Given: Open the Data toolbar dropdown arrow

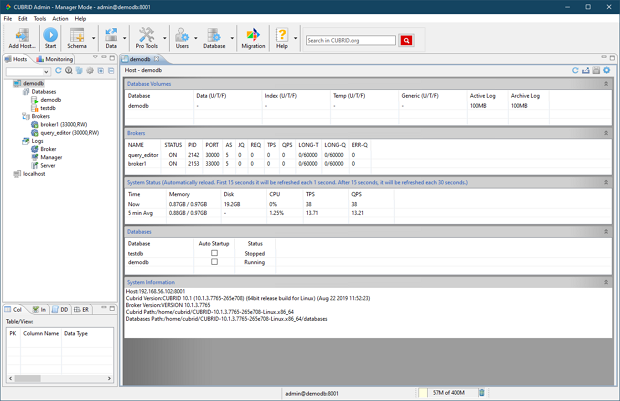Looking at the screenshot, I should (x=124, y=40).
